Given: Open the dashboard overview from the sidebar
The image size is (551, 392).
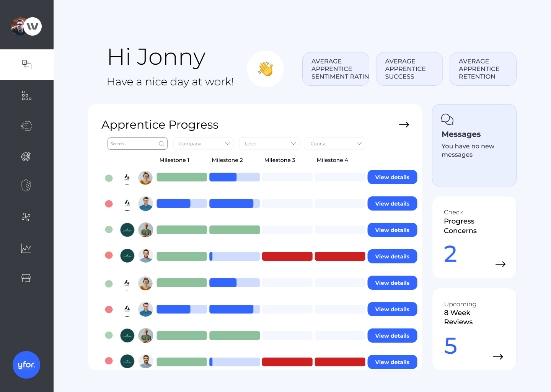Looking at the screenshot, I should (x=27, y=65).
